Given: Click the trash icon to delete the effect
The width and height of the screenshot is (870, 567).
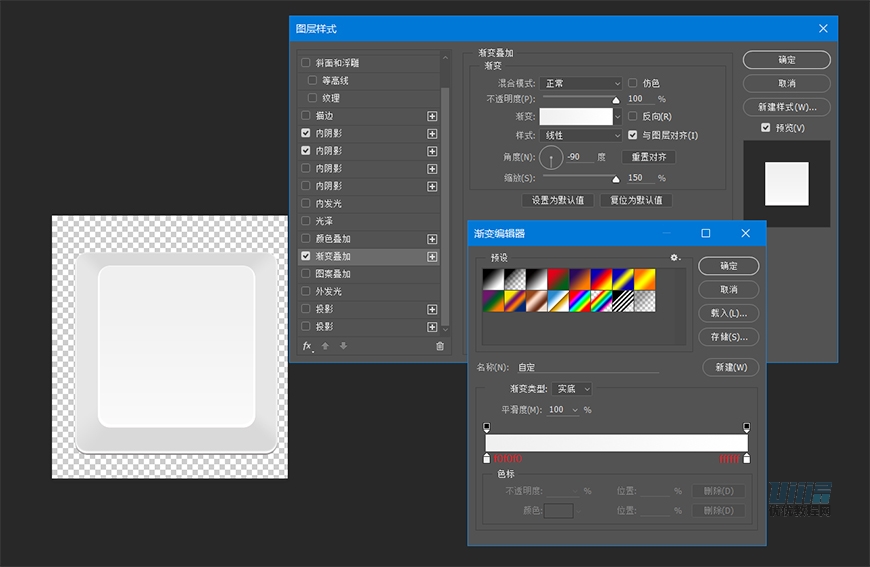Looking at the screenshot, I should coord(439,346).
